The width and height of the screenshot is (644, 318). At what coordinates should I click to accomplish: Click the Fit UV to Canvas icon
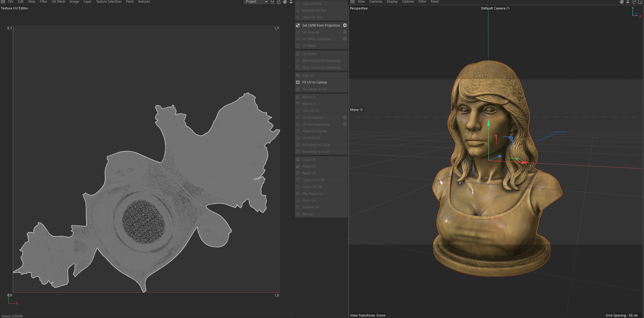[298, 82]
